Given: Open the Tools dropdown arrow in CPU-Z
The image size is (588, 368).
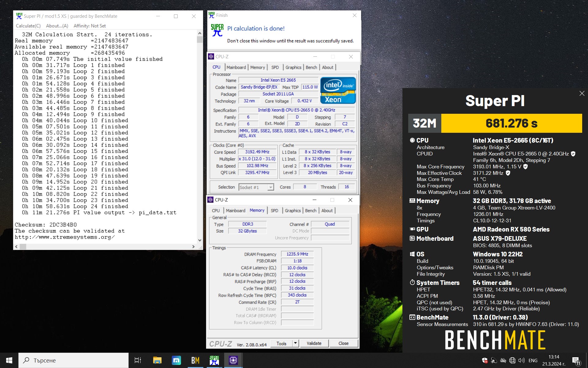Looking at the screenshot, I should [x=296, y=343].
